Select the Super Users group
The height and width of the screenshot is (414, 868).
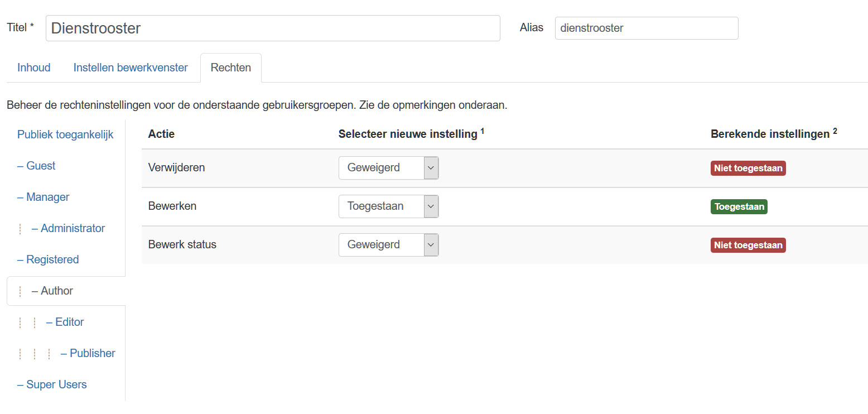[x=56, y=385]
